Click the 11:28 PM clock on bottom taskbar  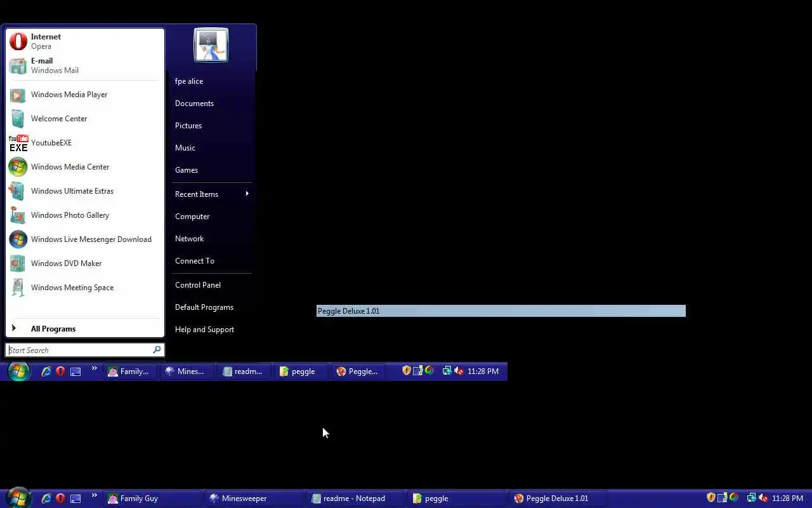coord(788,498)
